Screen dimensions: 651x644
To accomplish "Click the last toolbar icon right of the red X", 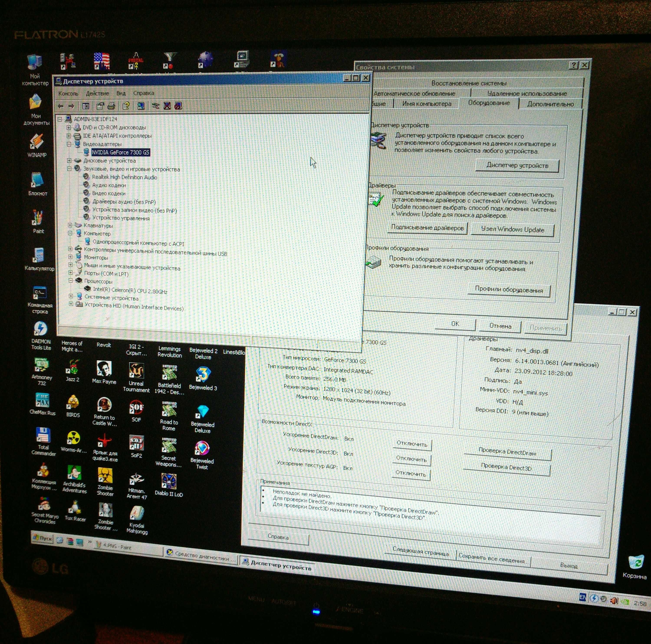I will 178,106.
